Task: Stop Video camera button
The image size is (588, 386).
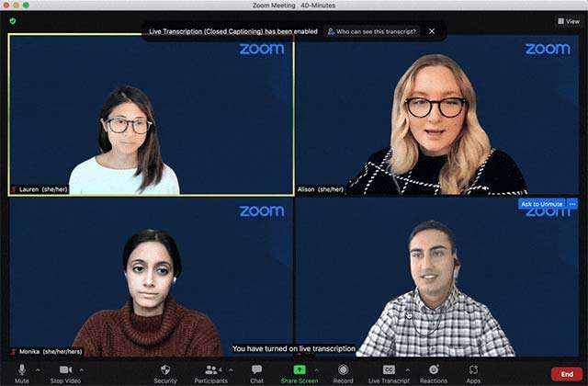Action: (65, 373)
